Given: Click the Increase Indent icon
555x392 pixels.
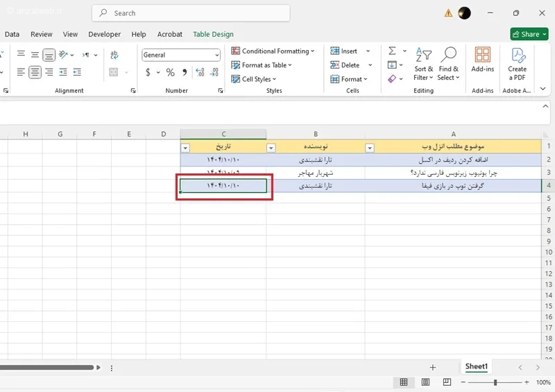Looking at the screenshot, I should [77, 72].
